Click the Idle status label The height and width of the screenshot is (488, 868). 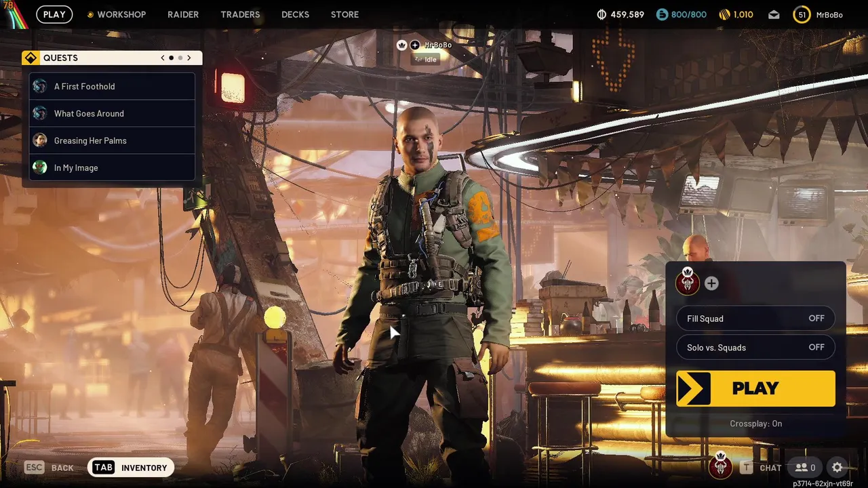[x=427, y=60]
